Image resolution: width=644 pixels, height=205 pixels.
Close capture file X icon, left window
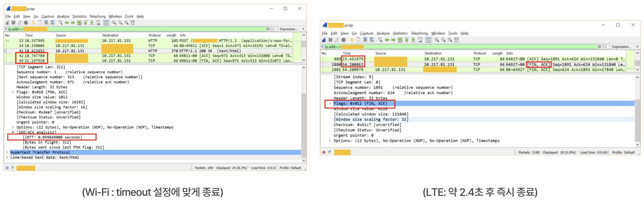click(x=46, y=23)
